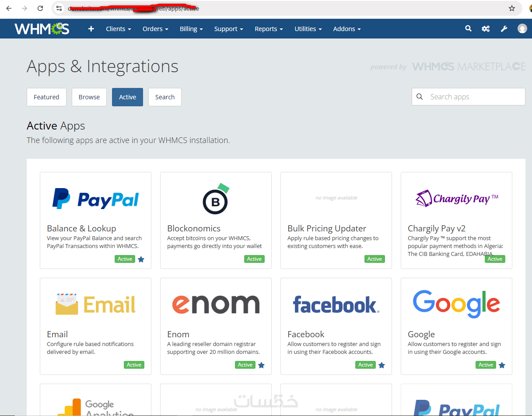532x416 pixels.
Task: Click the Active badge on Email card
Action: tap(134, 365)
